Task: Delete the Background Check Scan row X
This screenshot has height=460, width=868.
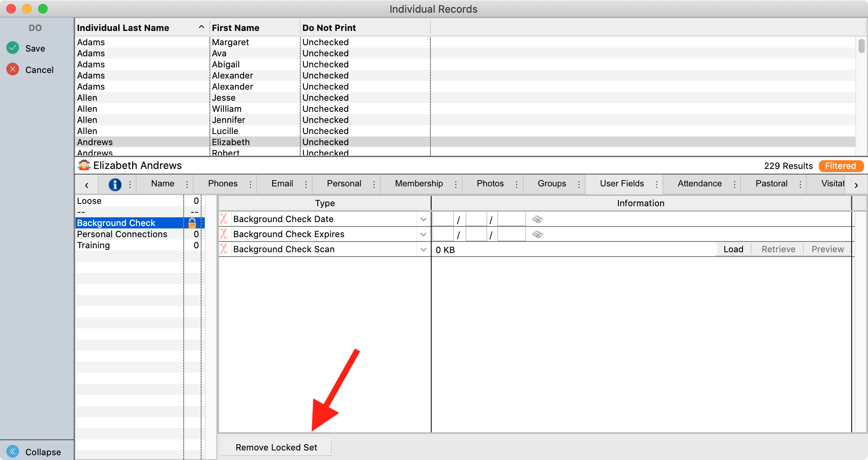Action: (x=224, y=249)
